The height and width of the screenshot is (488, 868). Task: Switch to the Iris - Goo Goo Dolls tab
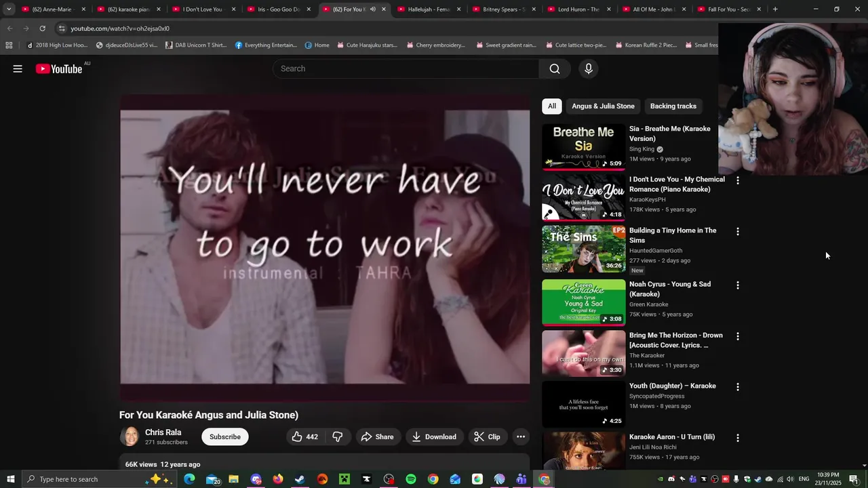pos(279,9)
